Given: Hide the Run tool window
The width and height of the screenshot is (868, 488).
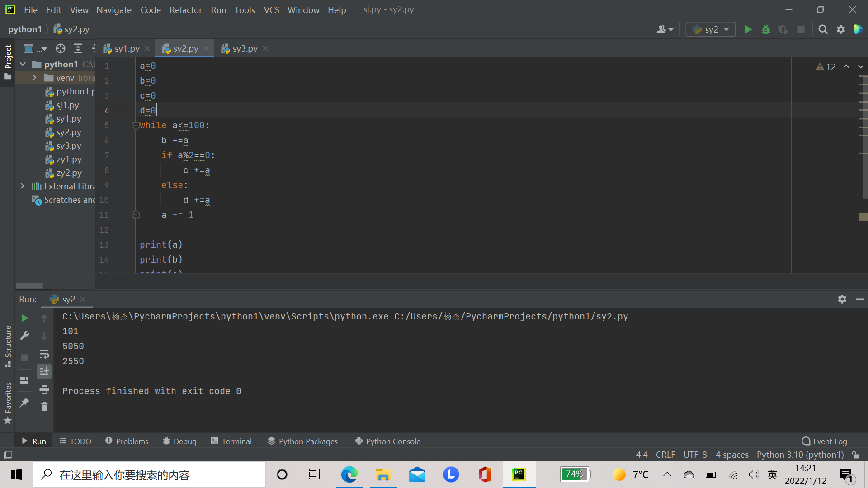Looking at the screenshot, I should tap(860, 299).
